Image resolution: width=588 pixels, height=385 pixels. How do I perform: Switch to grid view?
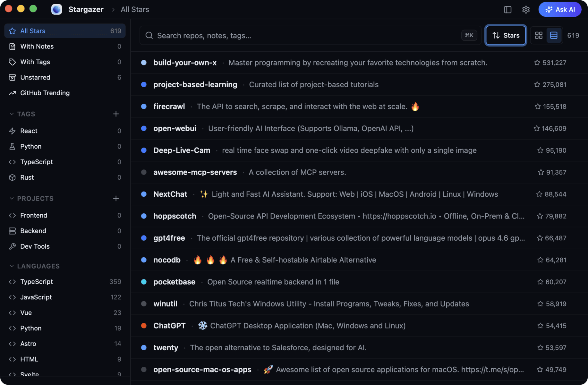point(539,35)
